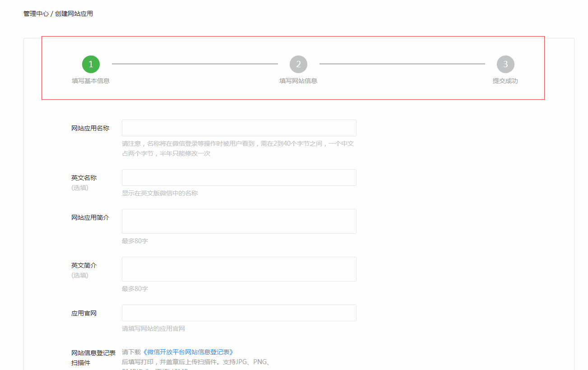Click 创建网站应用 breadcrumb text
This screenshot has height=370, width=588.
coord(74,14)
